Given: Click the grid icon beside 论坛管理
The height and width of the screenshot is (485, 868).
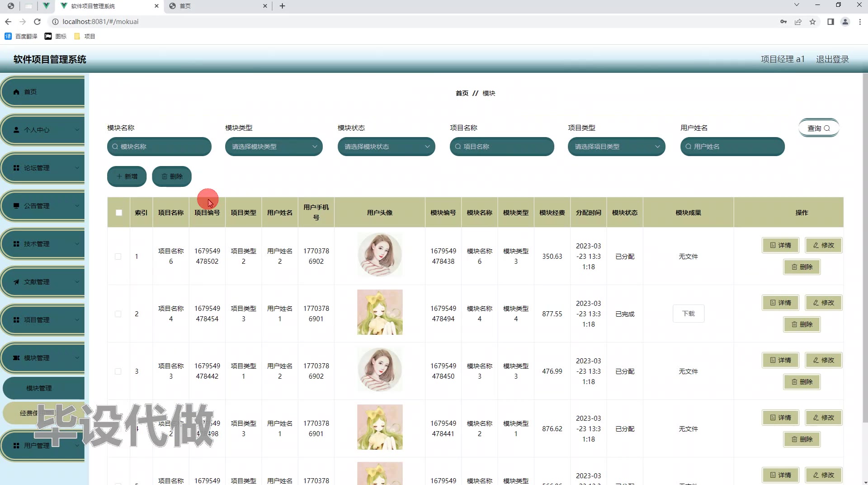Looking at the screenshot, I should click(16, 168).
